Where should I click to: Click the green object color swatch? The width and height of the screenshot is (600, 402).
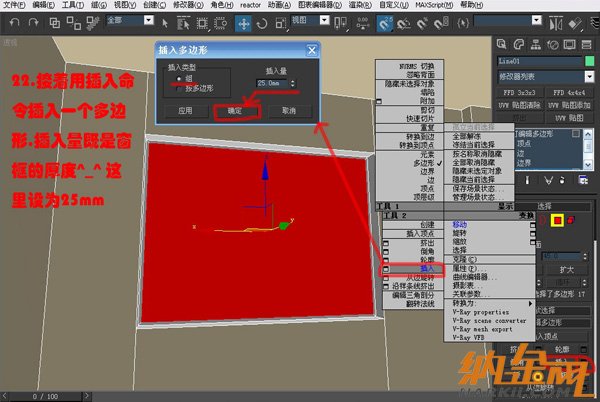(x=590, y=61)
